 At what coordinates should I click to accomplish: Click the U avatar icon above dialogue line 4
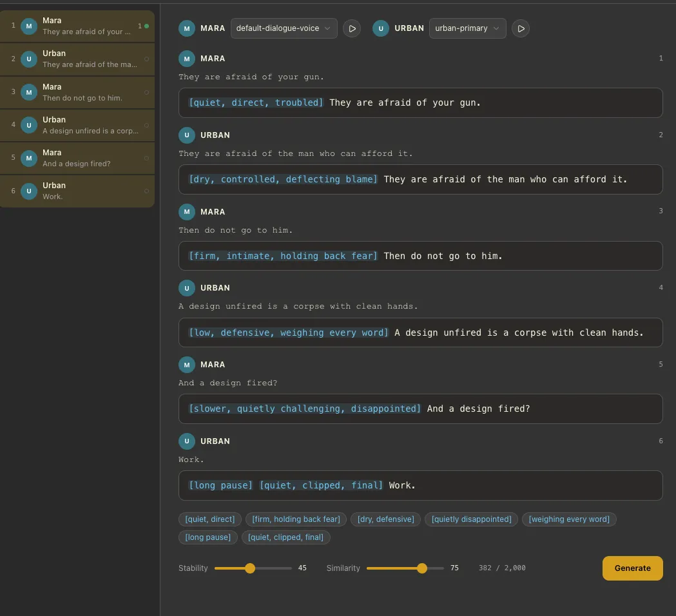(187, 288)
